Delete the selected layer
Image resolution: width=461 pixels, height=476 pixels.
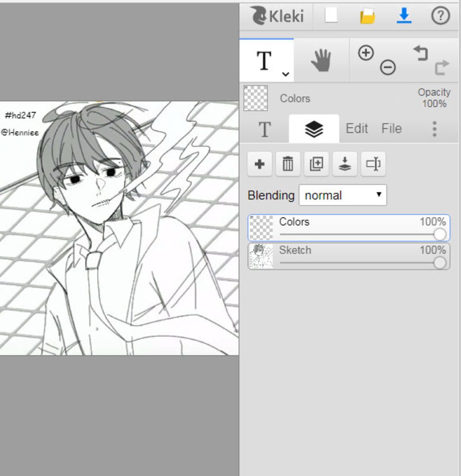[x=288, y=164]
